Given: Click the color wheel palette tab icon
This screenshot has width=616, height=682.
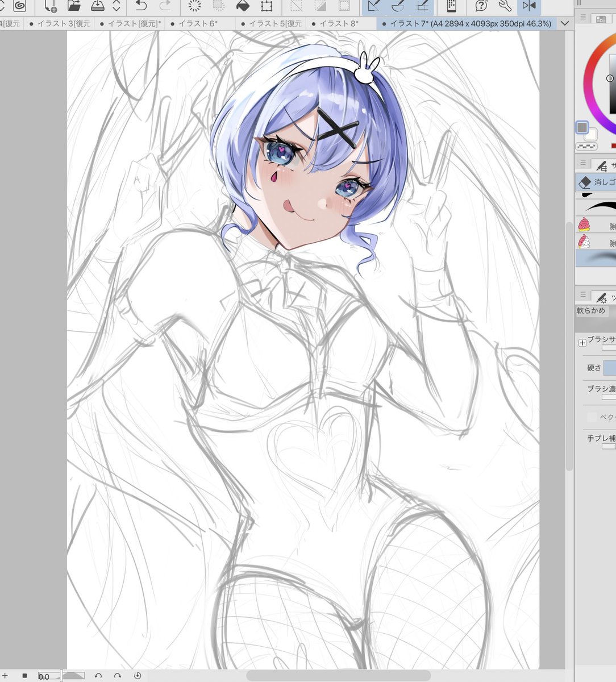Looking at the screenshot, I should (x=600, y=18).
